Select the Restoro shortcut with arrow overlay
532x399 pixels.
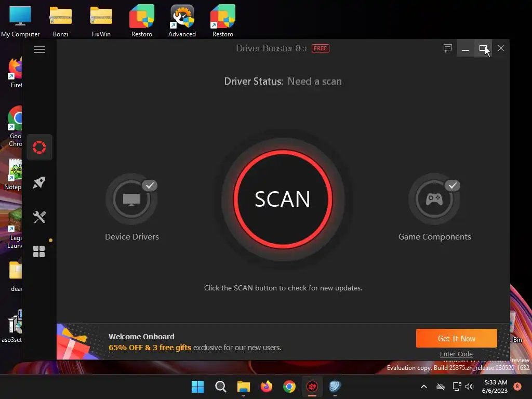click(x=222, y=21)
